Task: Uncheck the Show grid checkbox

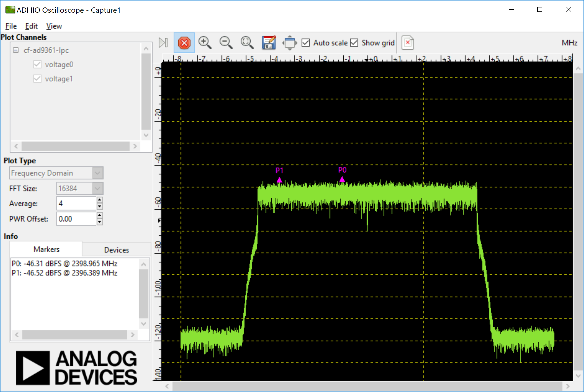Action: coord(354,43)
